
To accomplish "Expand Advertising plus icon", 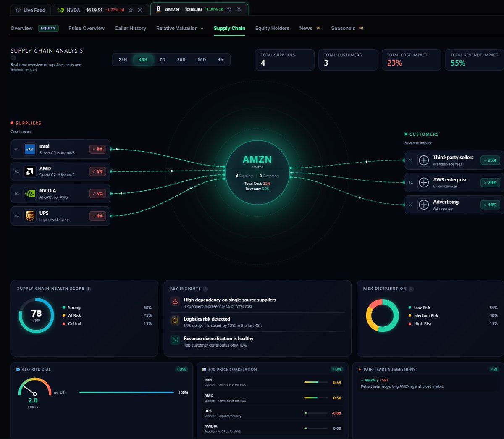I will 424,205.
